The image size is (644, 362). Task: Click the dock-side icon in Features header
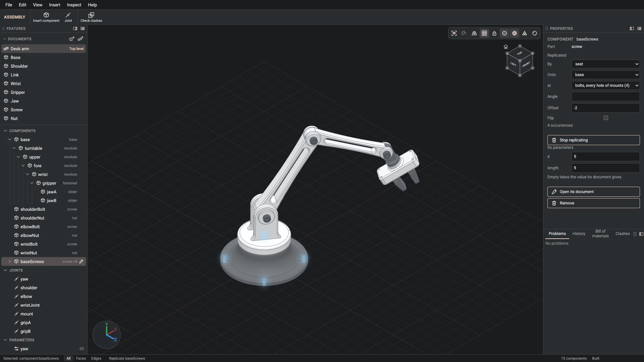point(75,28)
